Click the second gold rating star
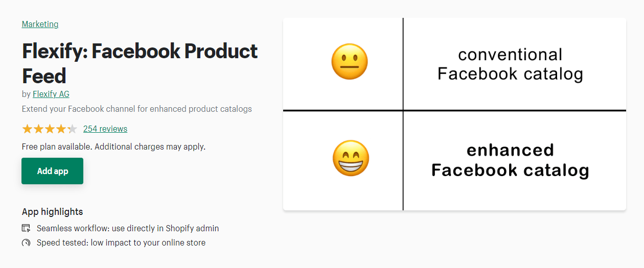Image resolution: width=644 pixels, height=268 pixels. (38, 129)
